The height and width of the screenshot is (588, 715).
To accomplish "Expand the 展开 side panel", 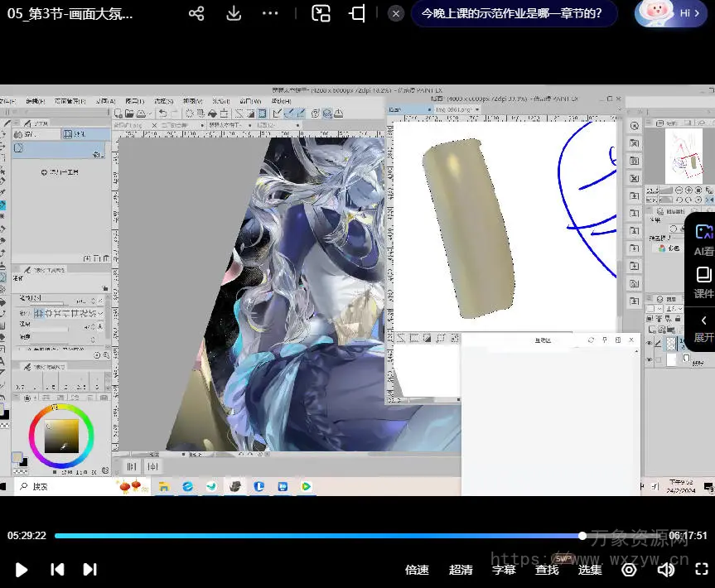I will pos(703,328).
